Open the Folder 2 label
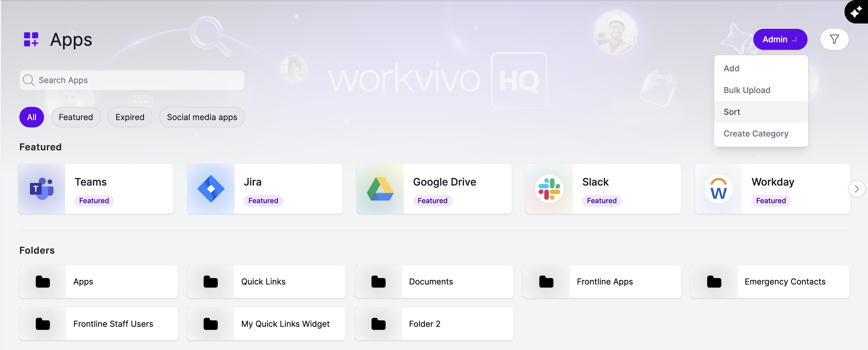 pyautogui.click(x=425, y=324)
